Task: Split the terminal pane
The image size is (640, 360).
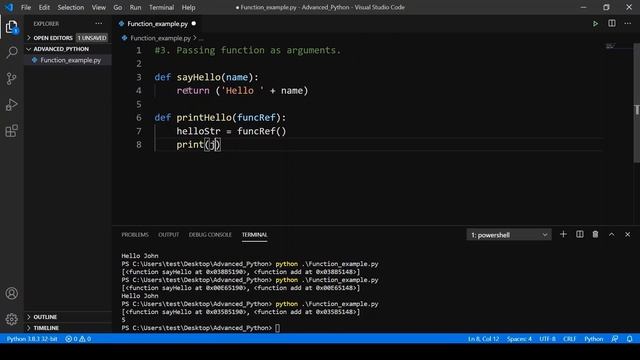Action: [580, 234]
